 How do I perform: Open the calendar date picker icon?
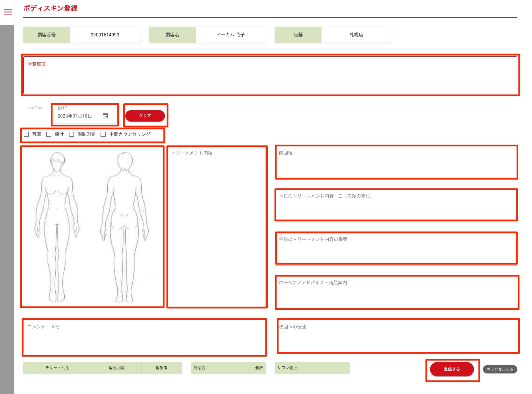pyautogui.click(x=105, y=116)
